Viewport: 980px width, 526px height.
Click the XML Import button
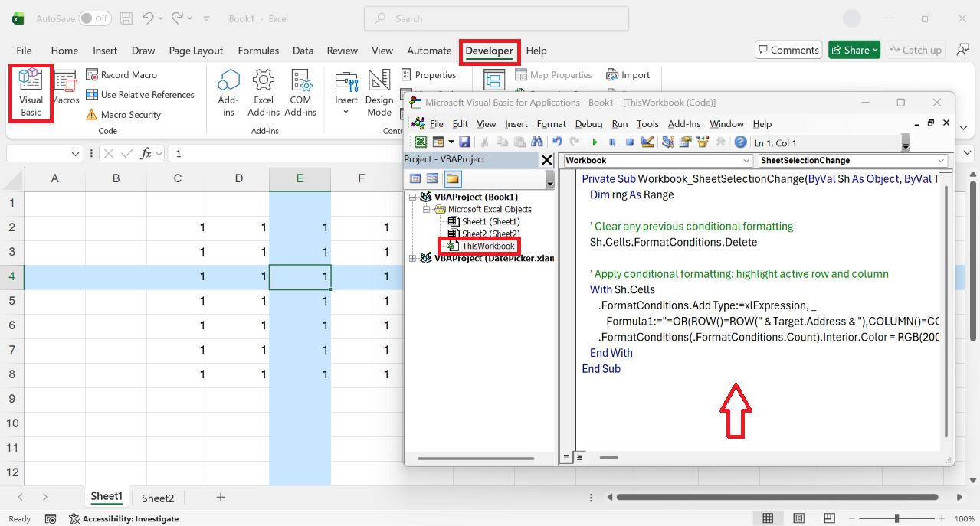628,75
